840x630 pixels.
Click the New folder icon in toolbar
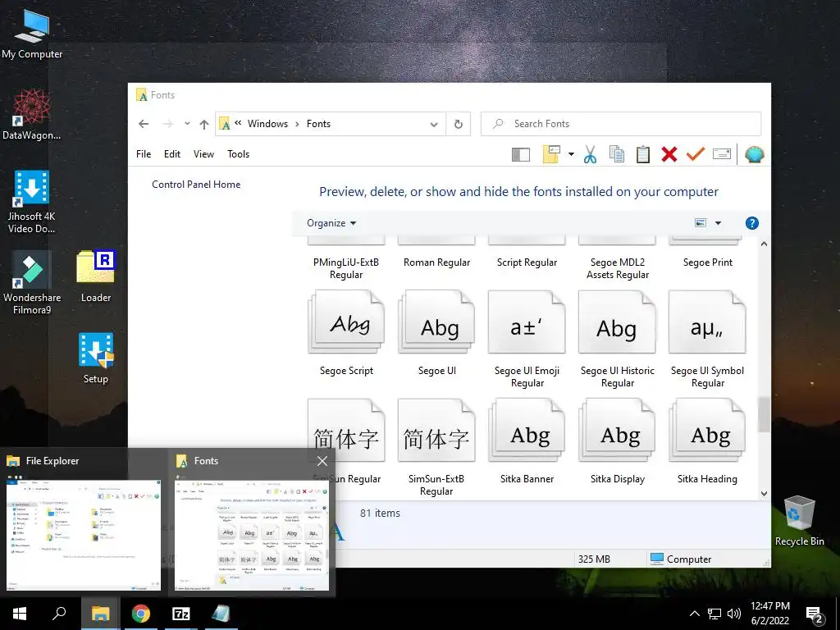[x=551, y=154]
